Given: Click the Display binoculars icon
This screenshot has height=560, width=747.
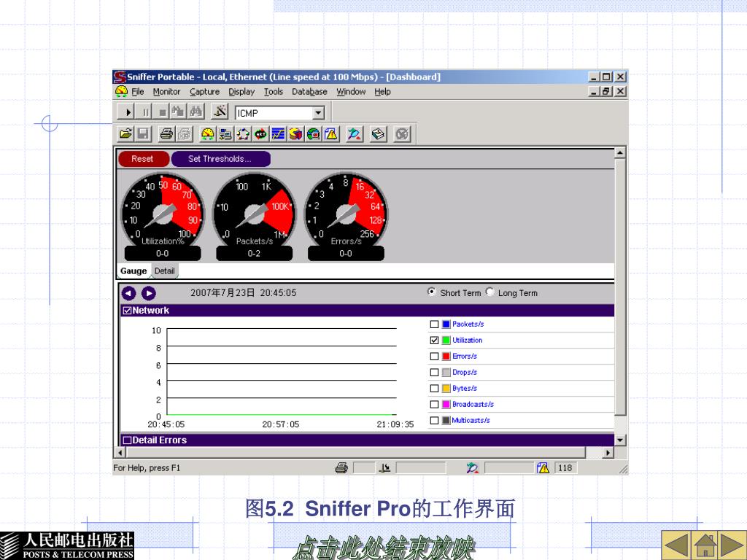Looking at the screenshot, I should pos(196,112).
